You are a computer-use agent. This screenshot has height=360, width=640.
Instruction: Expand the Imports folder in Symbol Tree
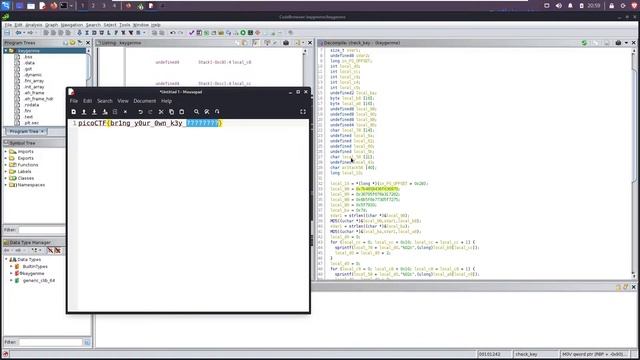click(x=6, y=151)
